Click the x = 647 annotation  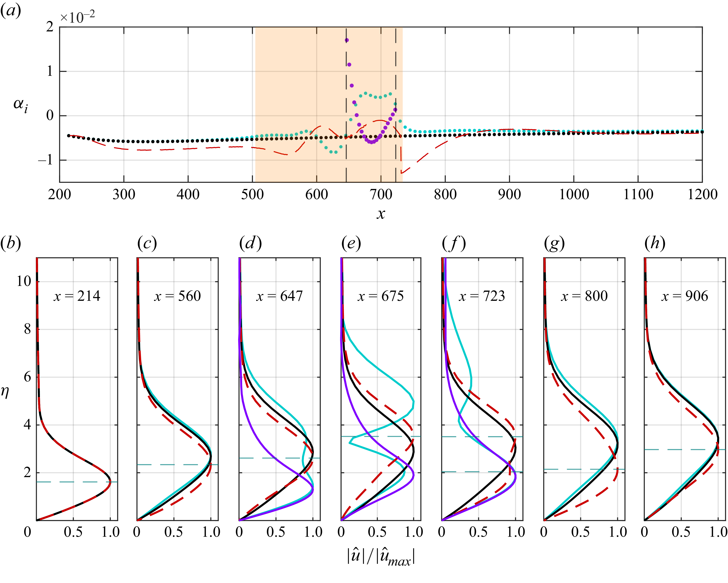pos(279,296)
